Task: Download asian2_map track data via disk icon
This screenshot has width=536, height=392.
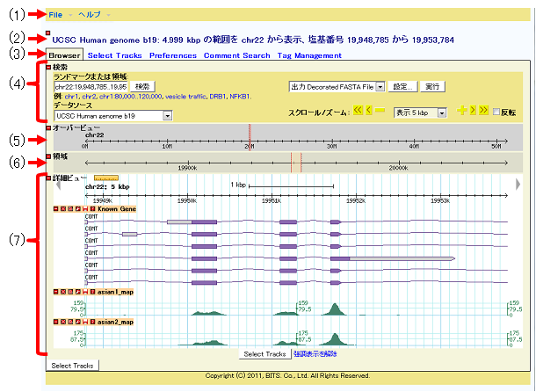Action: tap(85, 322)
